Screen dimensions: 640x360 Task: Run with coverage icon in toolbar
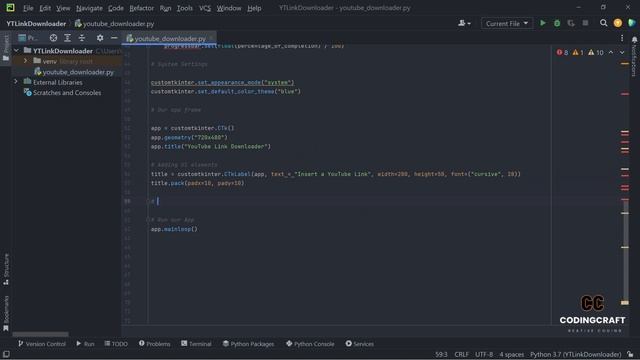click(571, 23)
